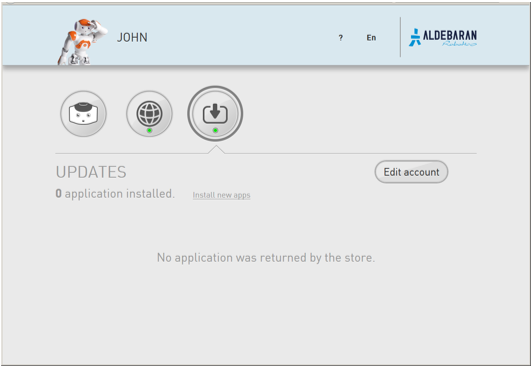The width and height of the screenshot is (531, 370).
Task: Click the Edit account button
Action: click(411, 172)
